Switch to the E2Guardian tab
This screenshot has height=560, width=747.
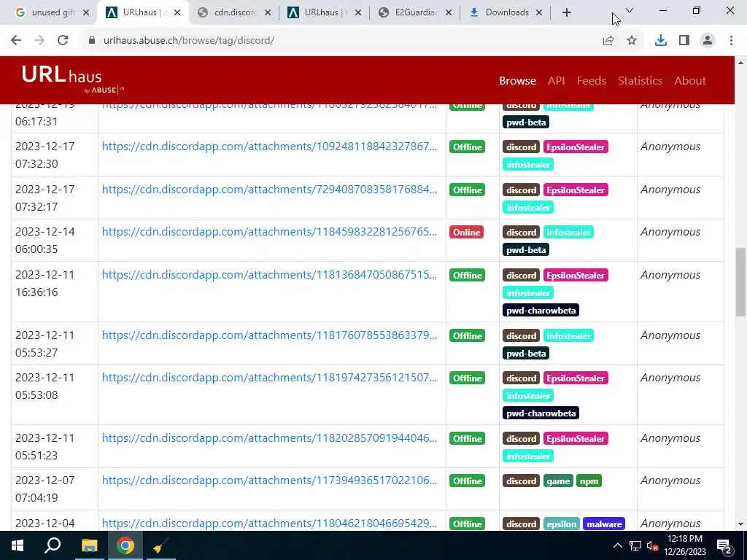(x=414, y=13)
